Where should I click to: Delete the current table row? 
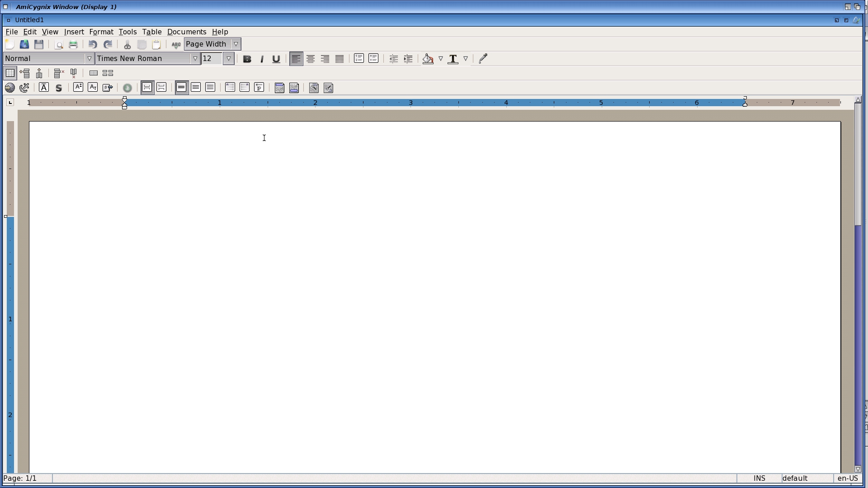click(x=59, y=73)
